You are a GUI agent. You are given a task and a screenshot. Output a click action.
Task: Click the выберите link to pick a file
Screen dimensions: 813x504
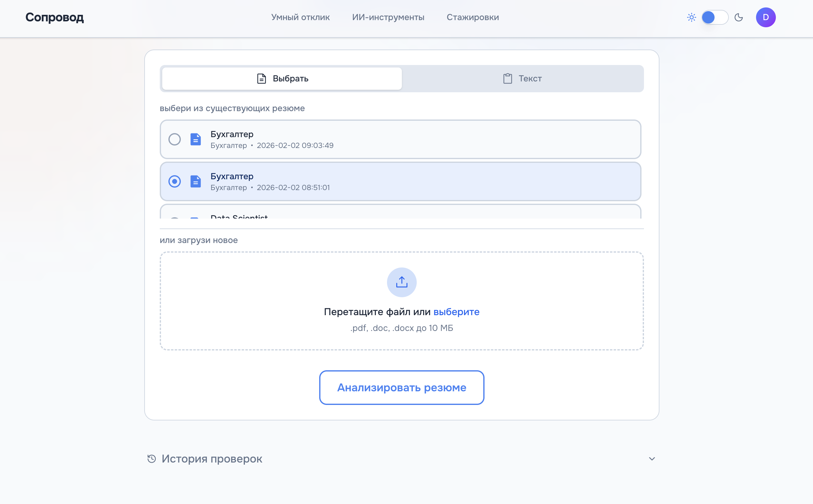pyautogui.click(x=456, y=312)
